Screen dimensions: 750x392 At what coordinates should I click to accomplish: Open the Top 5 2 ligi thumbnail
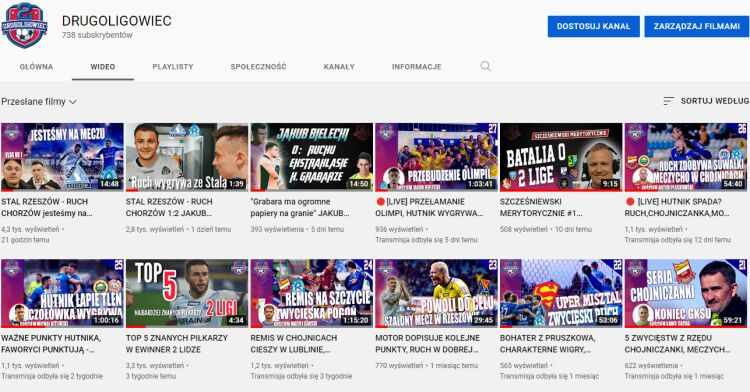click(x=187, y=293)
